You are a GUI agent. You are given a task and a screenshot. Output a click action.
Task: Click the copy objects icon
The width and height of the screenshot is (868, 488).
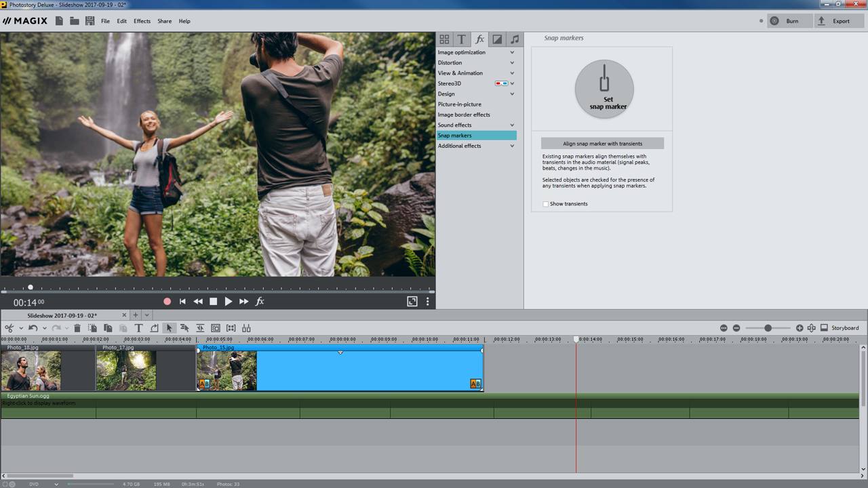pos(108,328)
